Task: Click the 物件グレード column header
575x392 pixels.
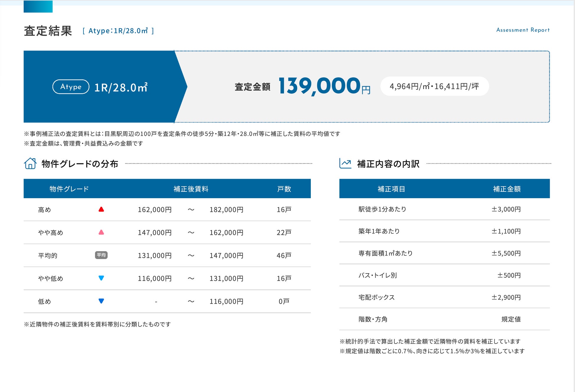Action: tap(69, 189)
